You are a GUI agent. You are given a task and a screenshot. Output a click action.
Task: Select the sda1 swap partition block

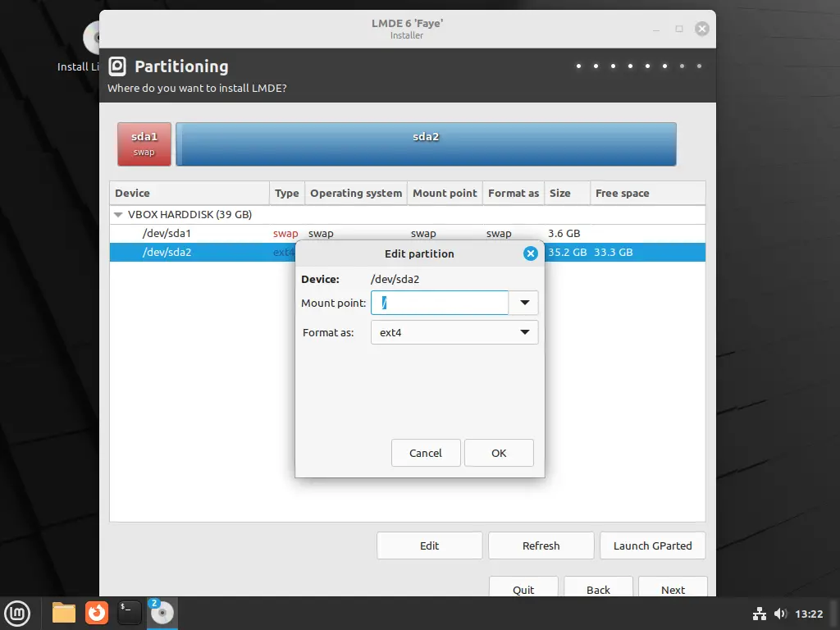pos(144,144)
